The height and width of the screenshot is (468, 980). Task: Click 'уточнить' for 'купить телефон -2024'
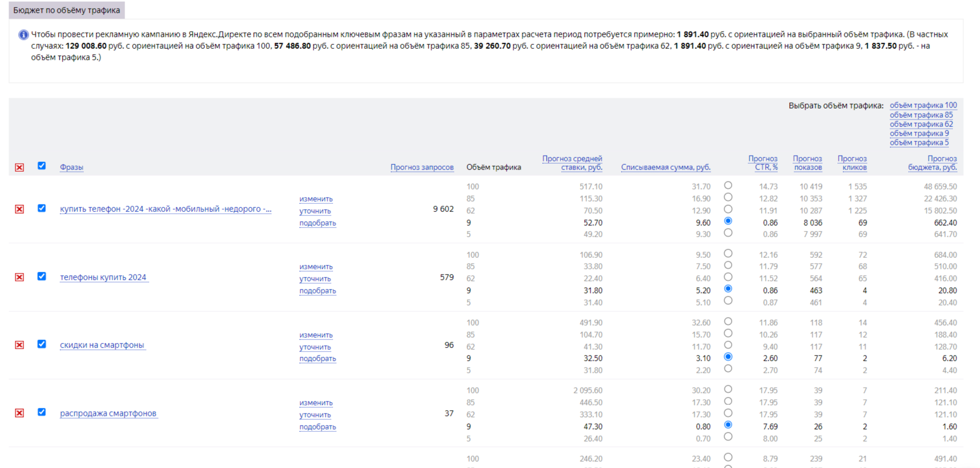click(315, 211)
